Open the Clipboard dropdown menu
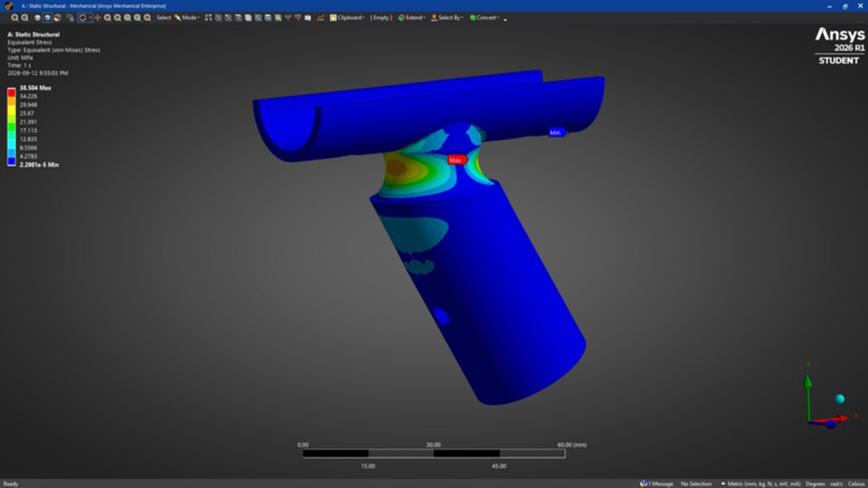Viewport: 868px width, 488px height. pos(347,18)
